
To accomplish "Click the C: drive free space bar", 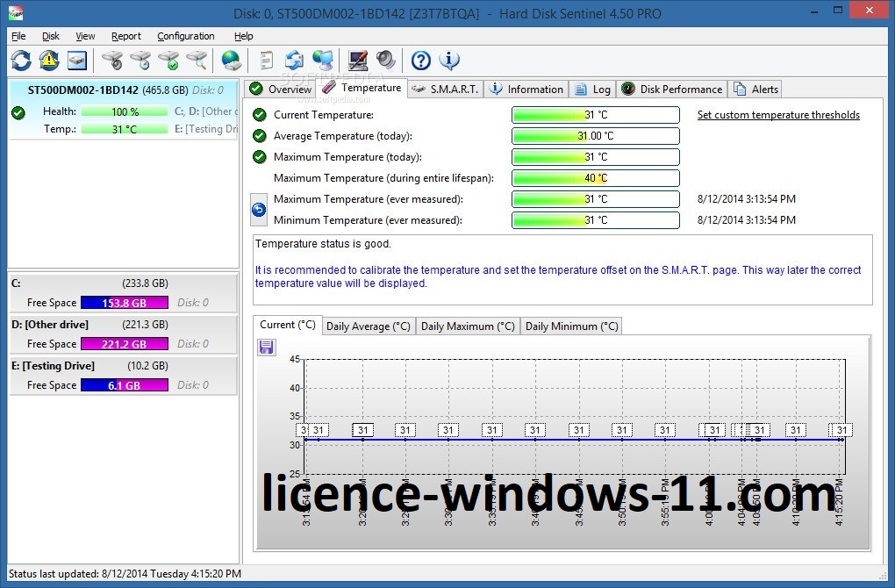I will (124, 303).
